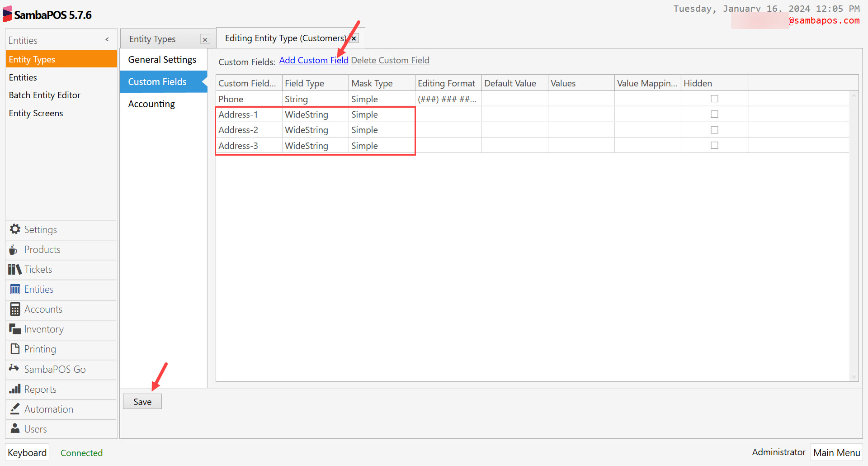
Task: Open Field Type dropdown for Address-2
Action: (x=315, y=130)
